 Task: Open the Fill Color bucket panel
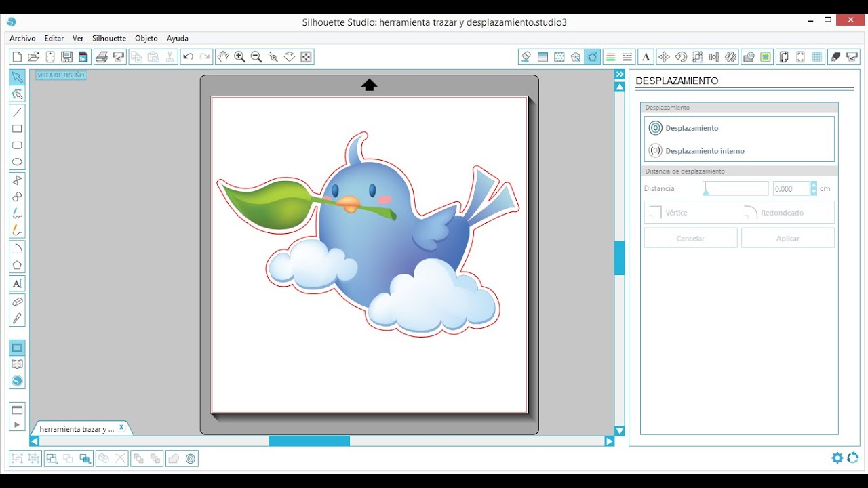pyautogui.click(x=526, y=57)
